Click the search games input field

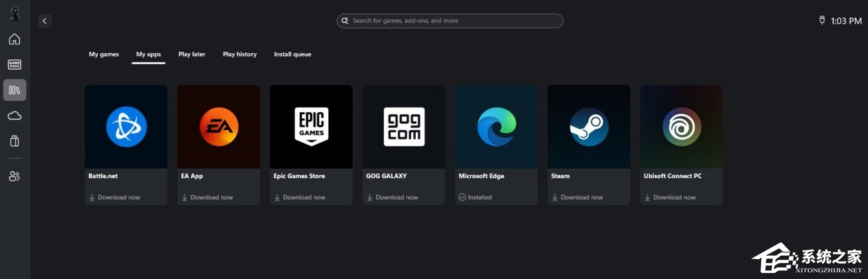(x=450, y=21)
